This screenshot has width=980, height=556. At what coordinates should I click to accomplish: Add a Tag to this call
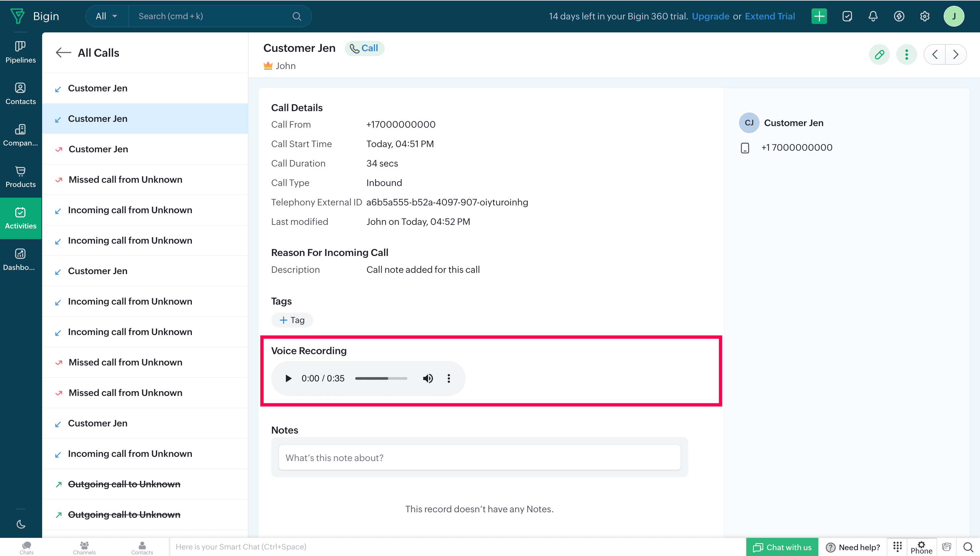tap(292, 320)
